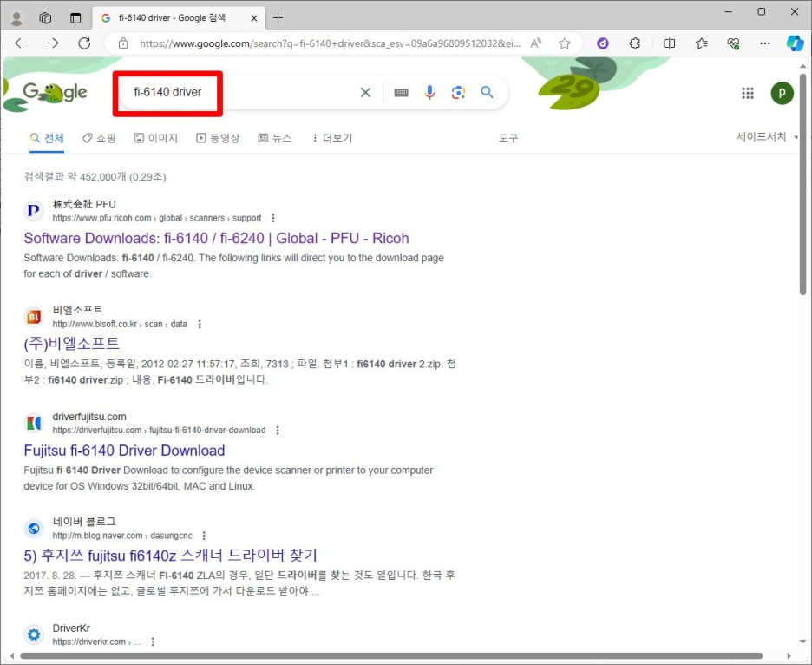
Task: Open 후지쯔 fujitsu fi6140z 스캐너 드라이버 찾기 link
Action: 170,556
